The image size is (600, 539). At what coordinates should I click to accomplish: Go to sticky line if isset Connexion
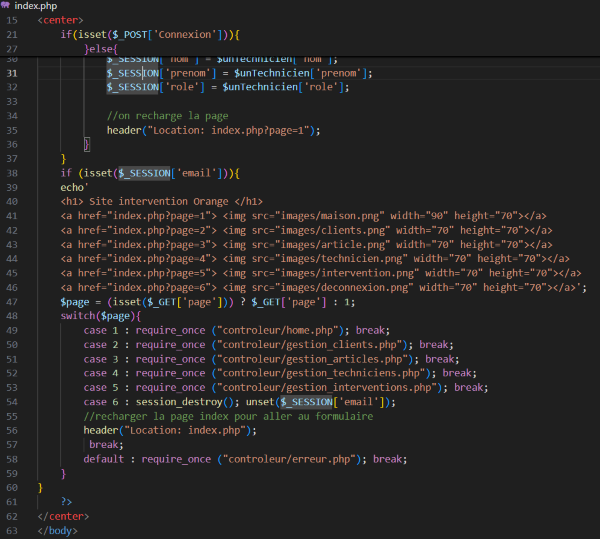pyautogui.click(x=150, y=35)
